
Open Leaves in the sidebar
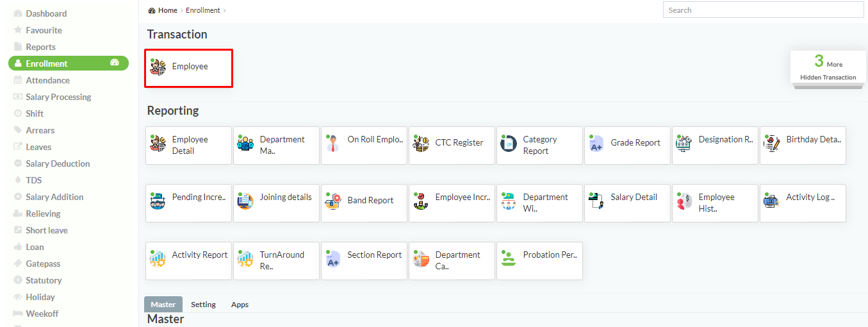[38, 147]
